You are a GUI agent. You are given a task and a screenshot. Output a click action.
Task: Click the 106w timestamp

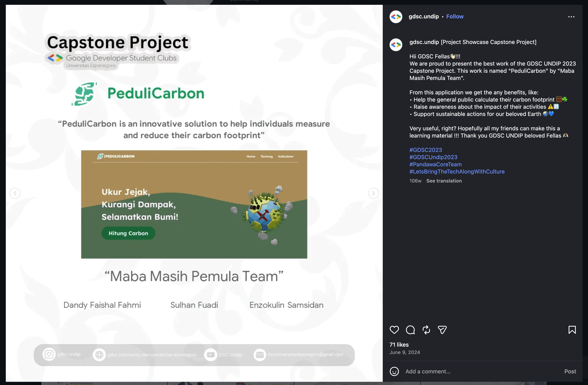tap(415, 181)
